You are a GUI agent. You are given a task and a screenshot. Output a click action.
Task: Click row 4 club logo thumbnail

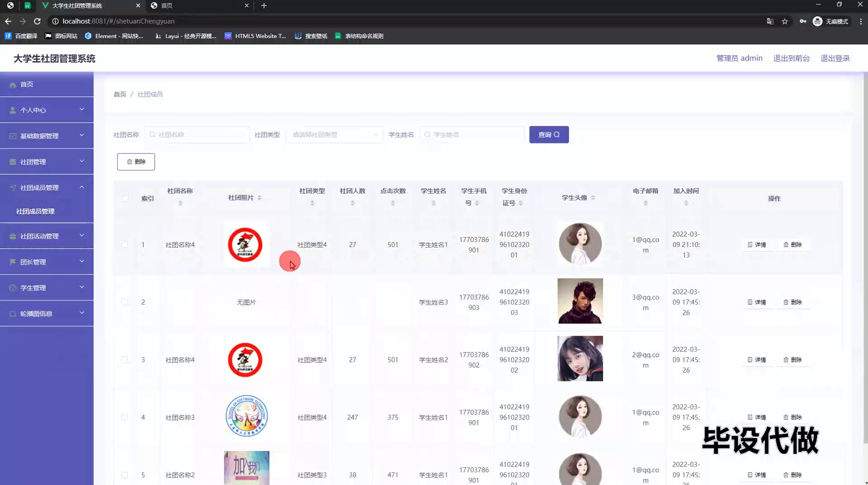(x=246, y=416)
